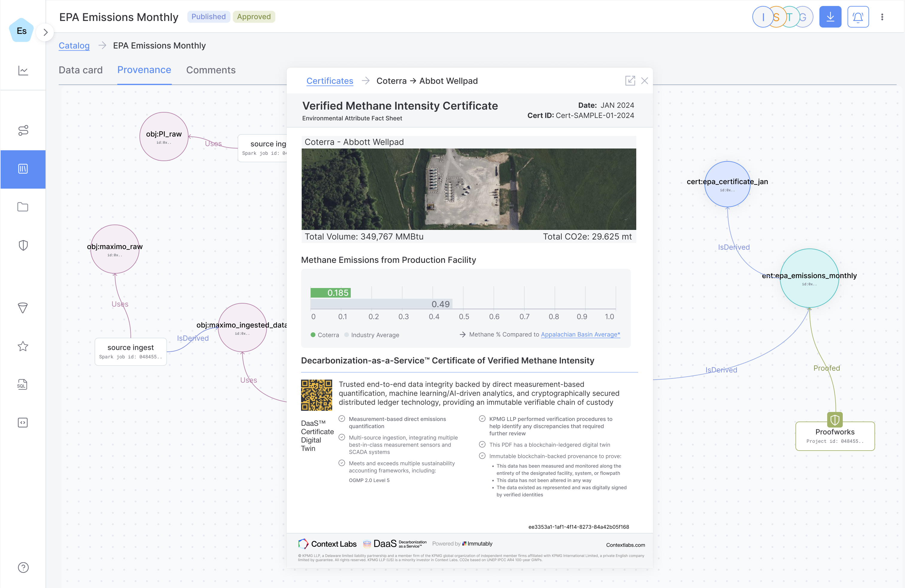Select the shield security icon in sidebar
905x588 pixels.
[23, 245]
